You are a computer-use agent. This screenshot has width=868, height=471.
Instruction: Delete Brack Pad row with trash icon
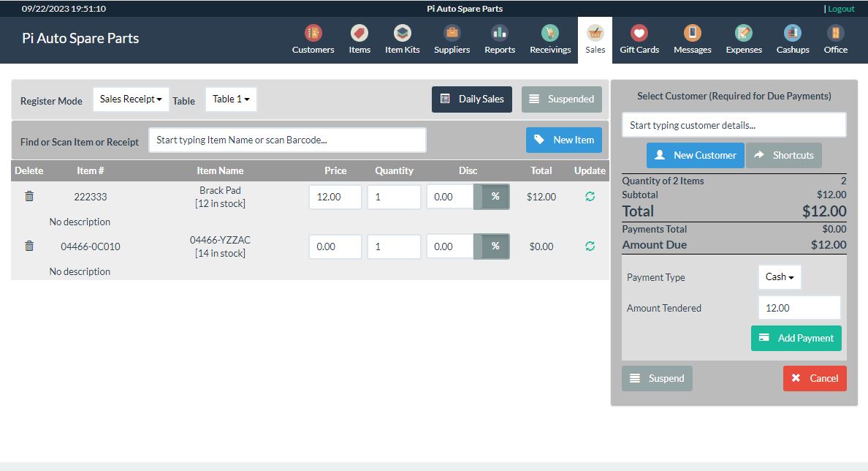29,196
